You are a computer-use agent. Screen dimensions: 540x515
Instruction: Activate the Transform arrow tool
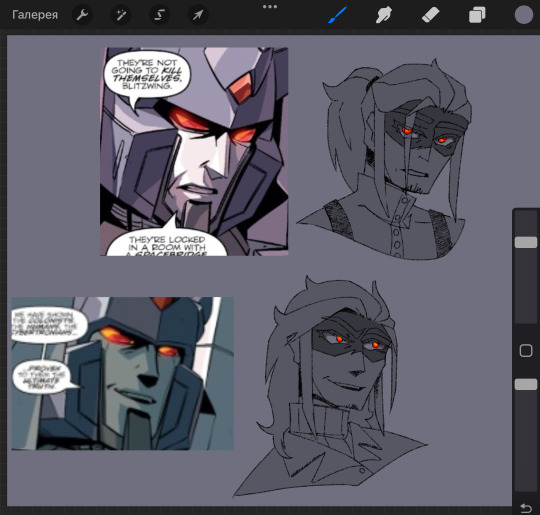point(198,15)
